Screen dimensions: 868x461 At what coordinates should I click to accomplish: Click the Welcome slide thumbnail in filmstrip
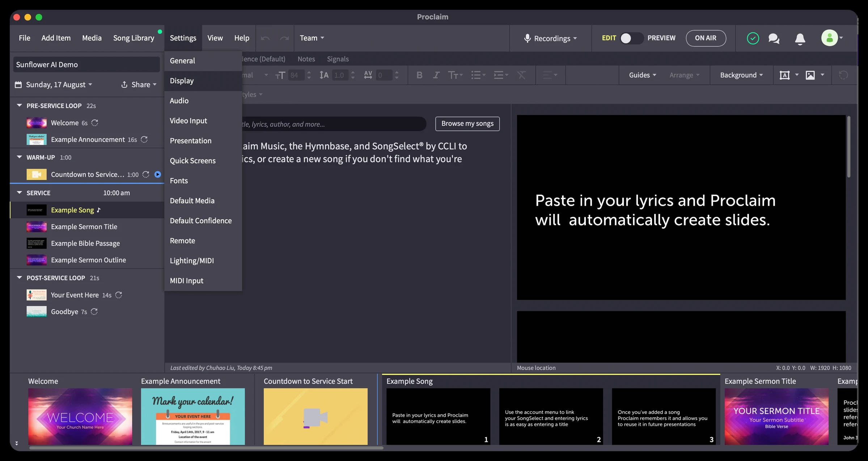[80, 416]
